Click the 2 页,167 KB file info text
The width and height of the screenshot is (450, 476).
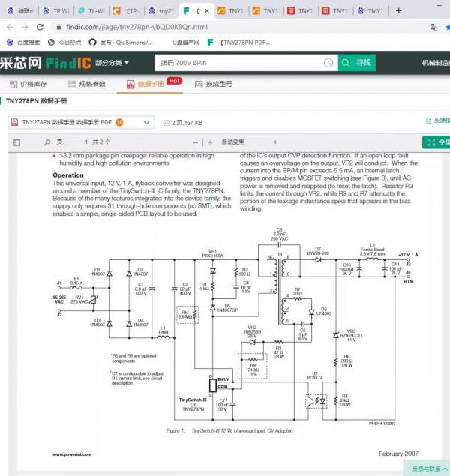[187, 123]
